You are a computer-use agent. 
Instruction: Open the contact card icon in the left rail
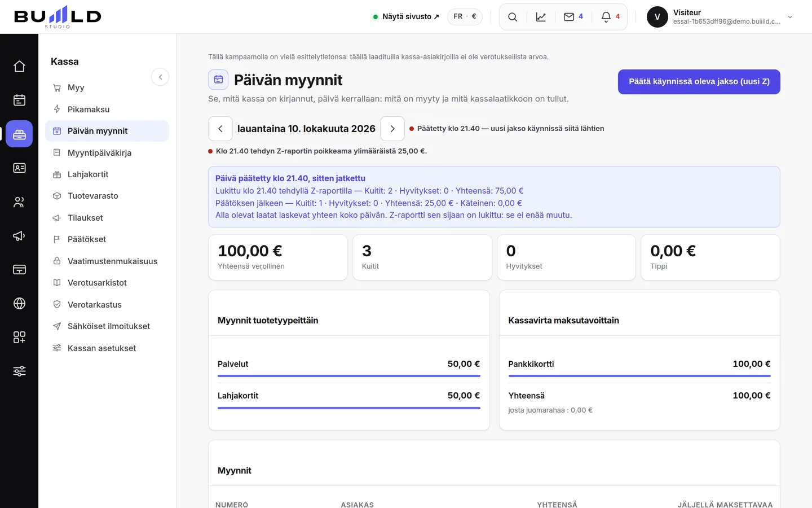tap(19, 168)
